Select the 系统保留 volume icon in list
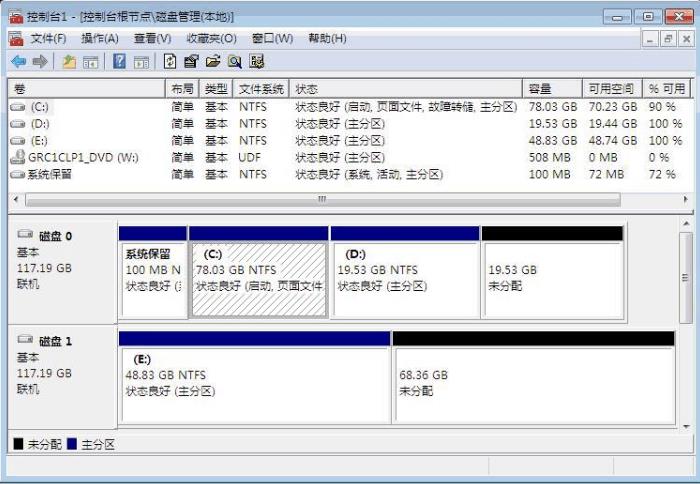 (x=18, y=175)
